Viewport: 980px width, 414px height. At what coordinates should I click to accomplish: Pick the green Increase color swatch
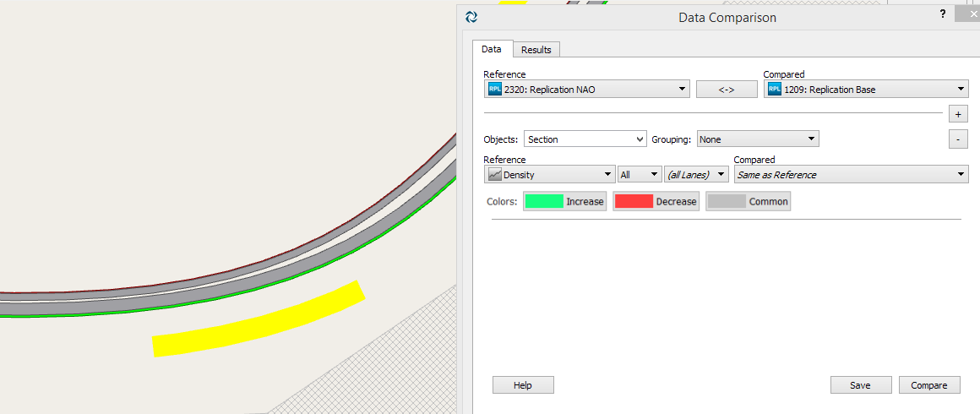click(544, 202)
